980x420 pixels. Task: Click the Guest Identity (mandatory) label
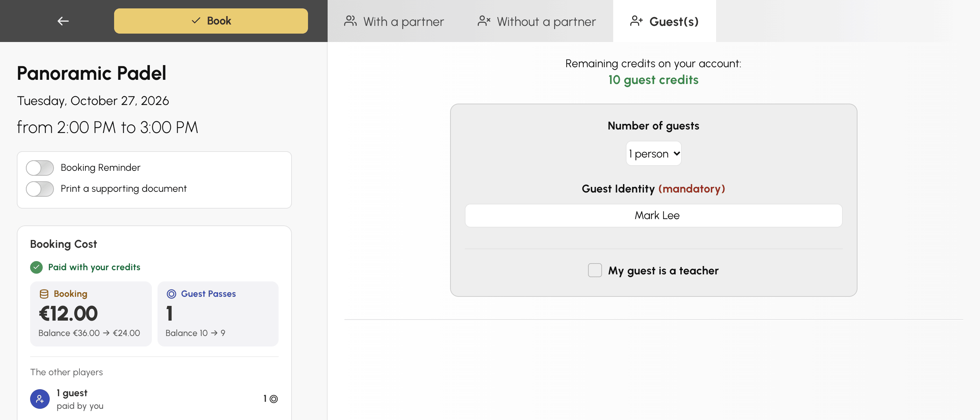click(x=653, y=189)
